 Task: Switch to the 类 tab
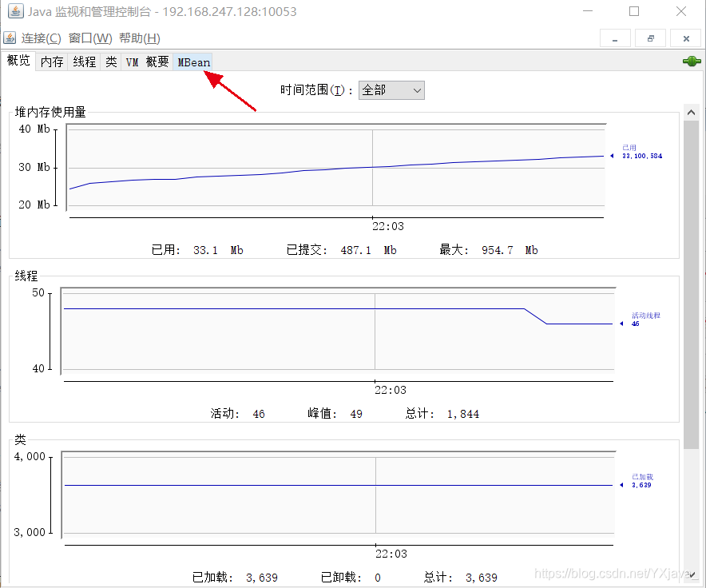point(111,62)
